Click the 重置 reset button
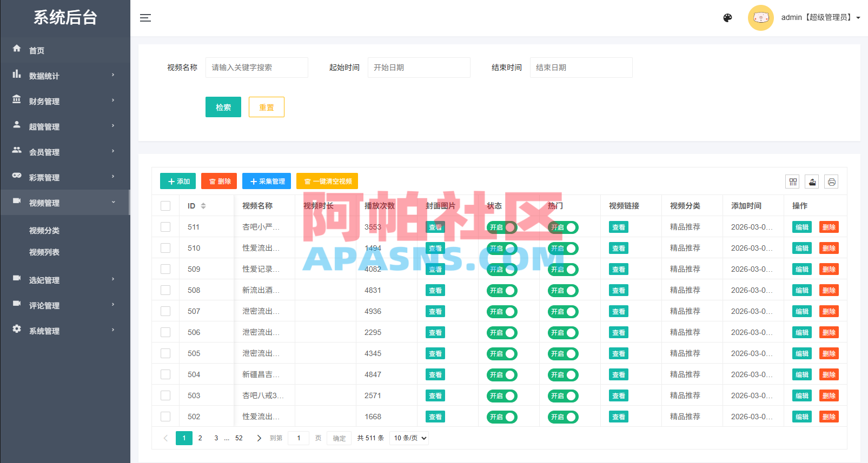The height and width of the screenshot is (463, 868). [x=267, y=107]
